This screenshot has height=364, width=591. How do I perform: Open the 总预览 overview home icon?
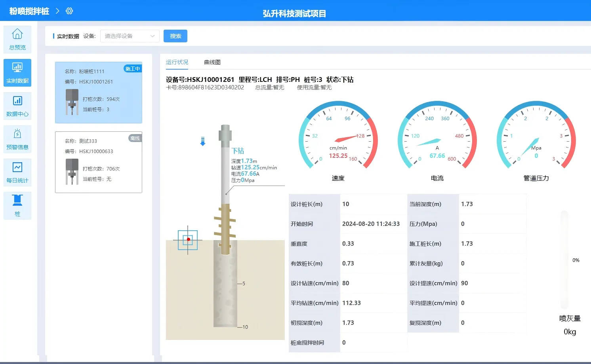[x=17, y=39]
